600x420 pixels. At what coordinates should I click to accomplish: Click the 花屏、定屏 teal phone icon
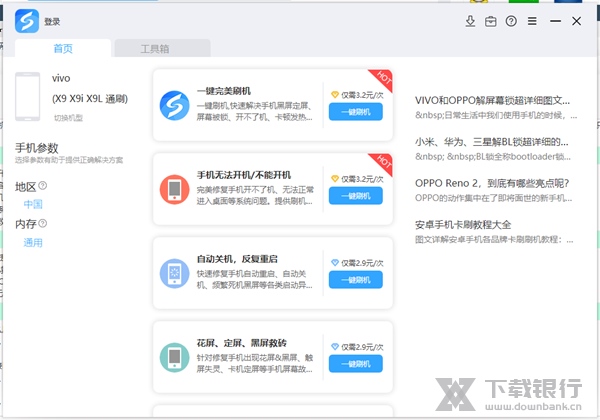[175, 356]
